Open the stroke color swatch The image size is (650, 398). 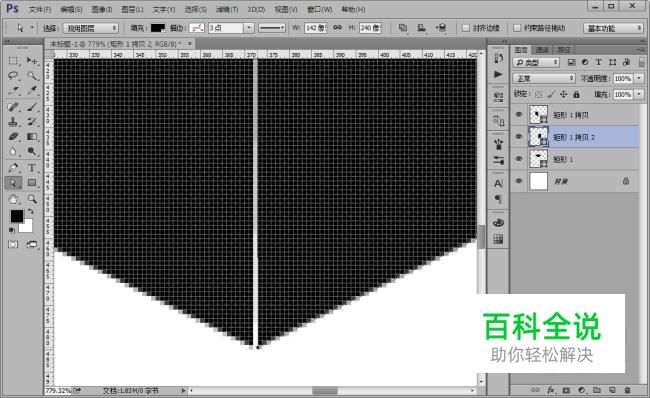click(197, 28)
